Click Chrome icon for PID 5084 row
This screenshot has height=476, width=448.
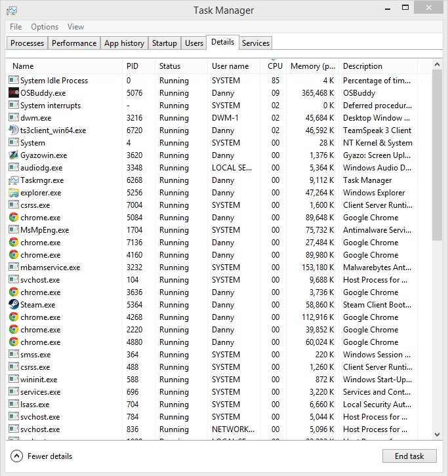(14, 218)
